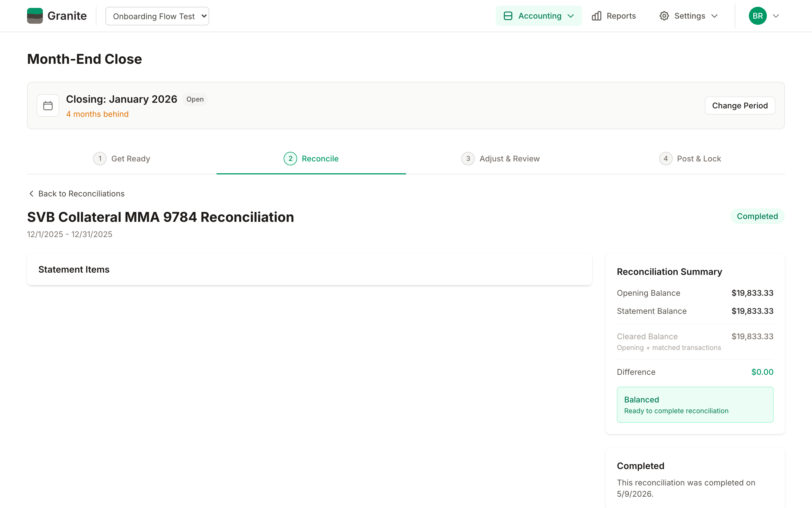812x508 pixels.
Task: Click the back chevron before Back to Reconciliations
Action: coord(31,194)
